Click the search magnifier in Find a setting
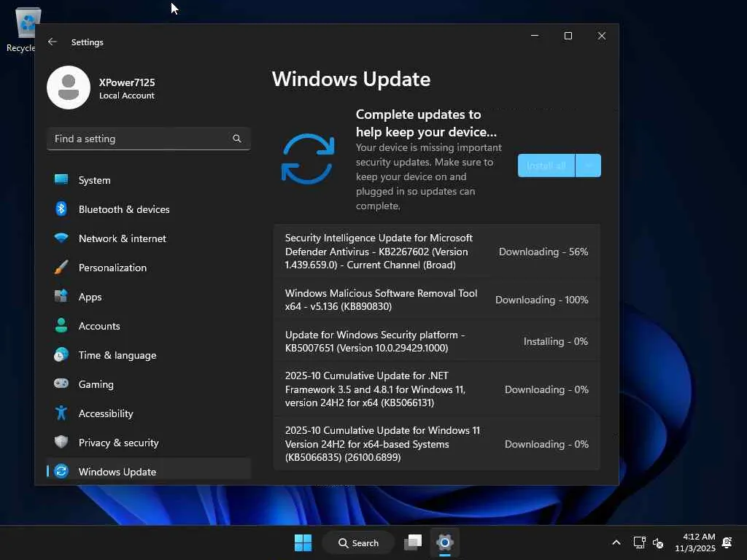This screenshot has width=747, height=560. 237,139
